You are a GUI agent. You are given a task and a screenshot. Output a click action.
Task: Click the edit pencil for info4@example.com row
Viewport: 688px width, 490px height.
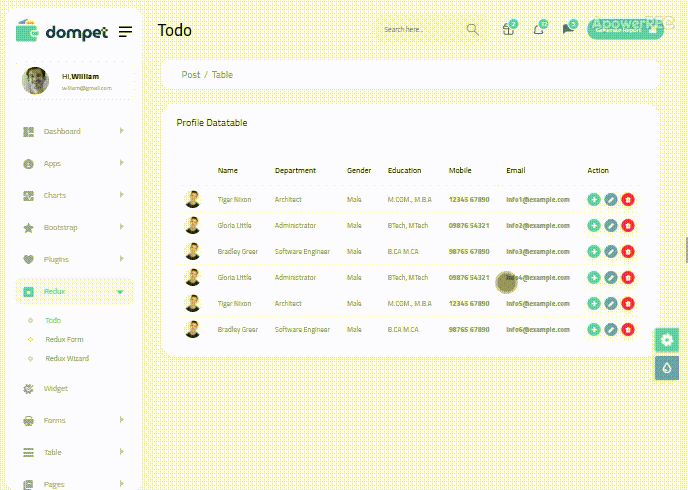point(611,278)
